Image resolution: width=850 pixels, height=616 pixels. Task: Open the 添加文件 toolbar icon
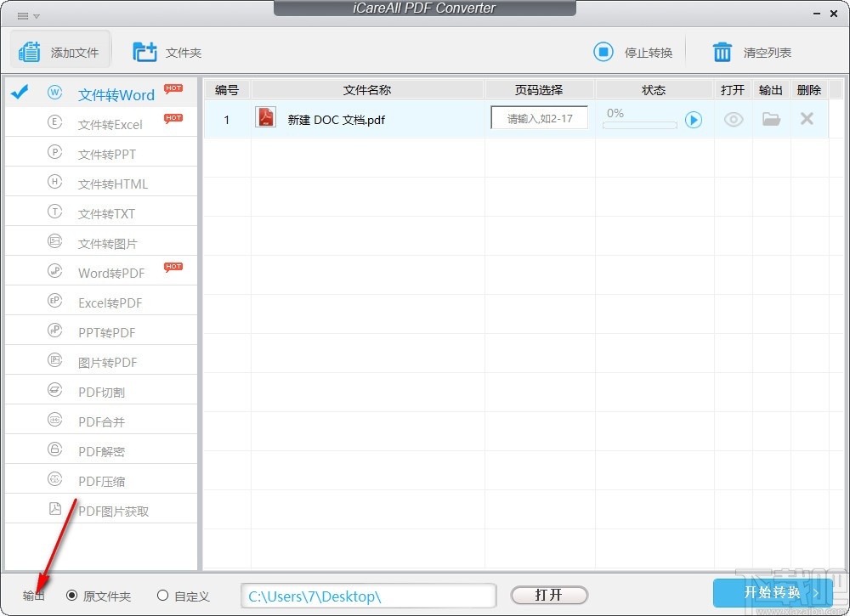point(59,51)
